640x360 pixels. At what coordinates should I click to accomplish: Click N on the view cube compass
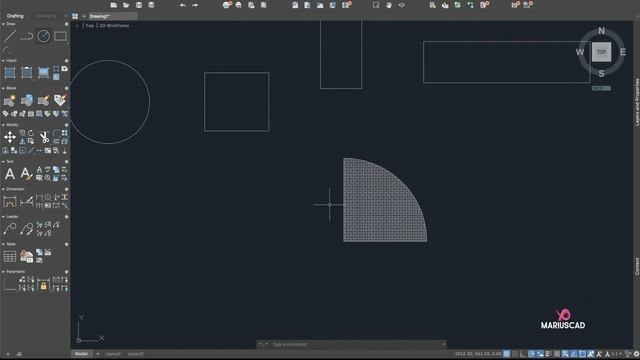[x=601, y=31]
